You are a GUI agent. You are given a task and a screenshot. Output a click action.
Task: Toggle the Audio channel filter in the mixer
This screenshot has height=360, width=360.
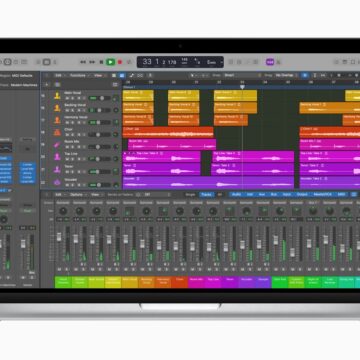236,194
